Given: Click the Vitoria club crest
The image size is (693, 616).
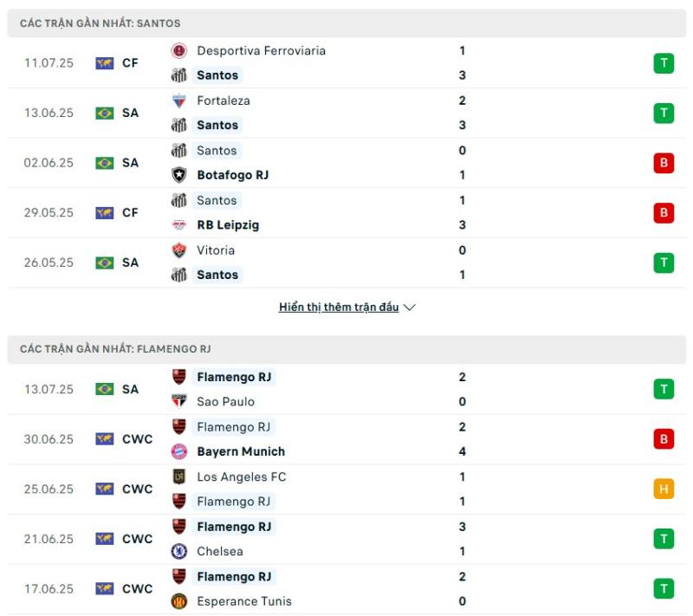Looking at the screenshot, I should point(179,250).
